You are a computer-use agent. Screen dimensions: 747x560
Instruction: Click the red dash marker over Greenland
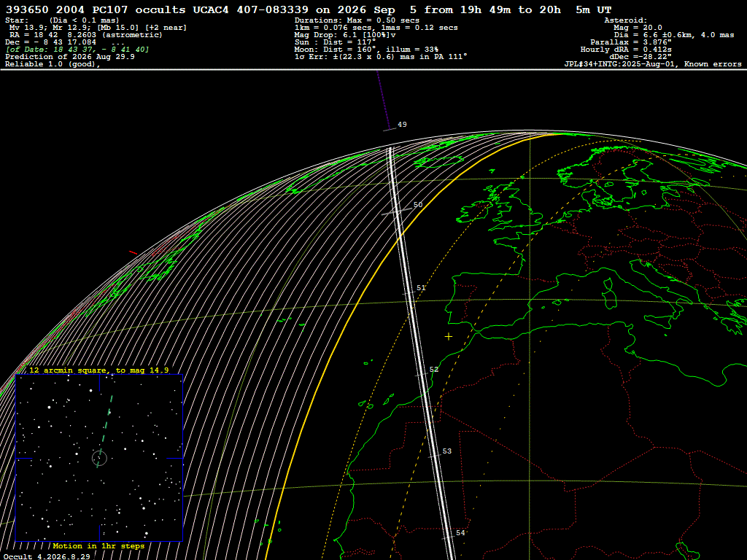coord(133,252)
